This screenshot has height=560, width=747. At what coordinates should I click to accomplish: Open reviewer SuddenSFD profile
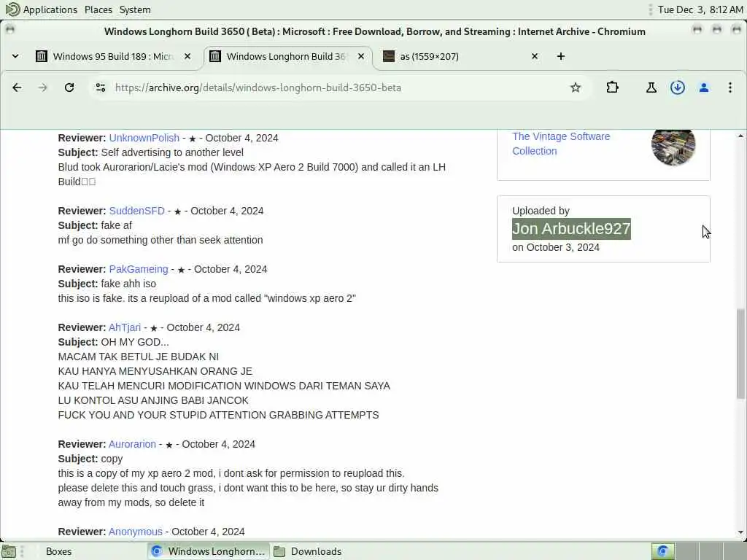pos(136,211)
